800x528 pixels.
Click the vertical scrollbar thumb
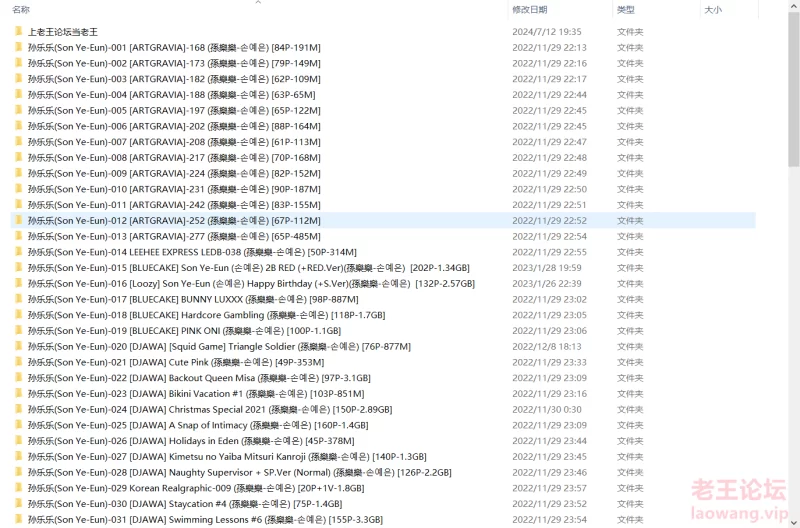click(793, 89)
